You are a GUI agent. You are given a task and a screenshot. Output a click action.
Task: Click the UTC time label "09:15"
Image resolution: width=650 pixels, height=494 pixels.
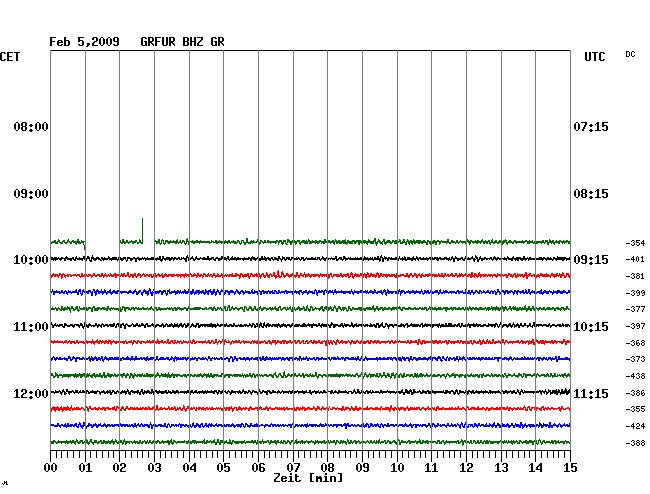coord(591,260)
